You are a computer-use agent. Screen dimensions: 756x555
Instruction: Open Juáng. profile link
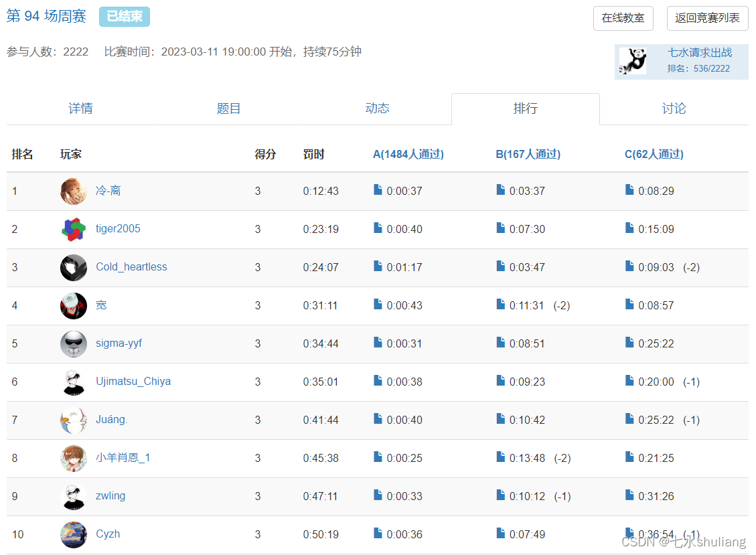pyautogui.click(x=111, y=420)
